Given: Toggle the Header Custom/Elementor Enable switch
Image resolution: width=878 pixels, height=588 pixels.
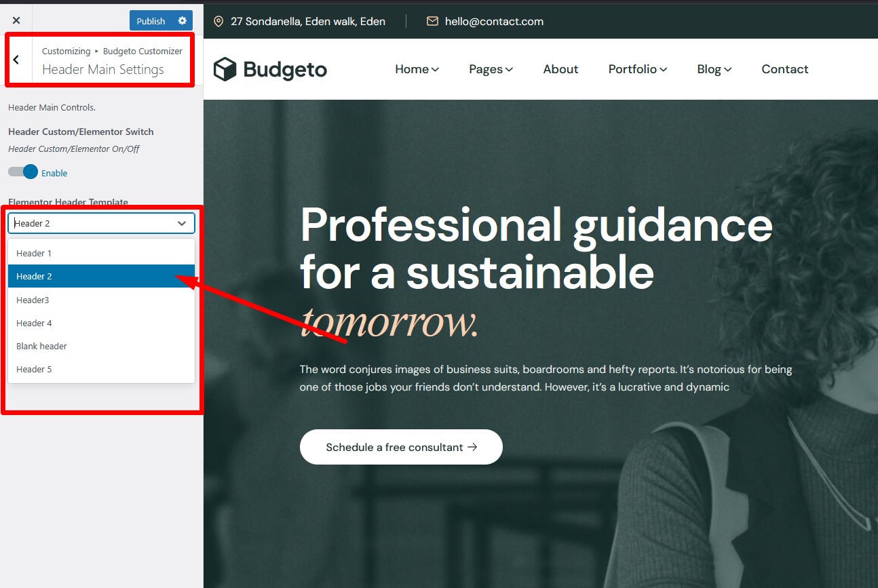Looking at the screenshot, I should 24,172.
